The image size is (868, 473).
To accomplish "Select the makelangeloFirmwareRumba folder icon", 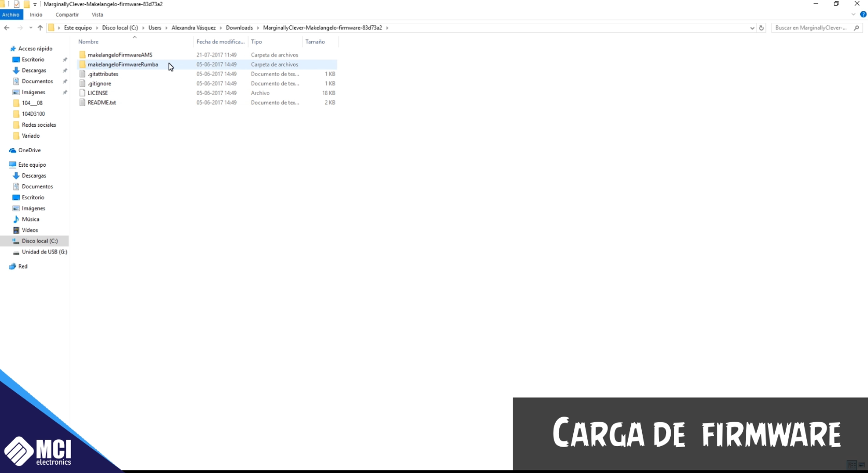I will (x=82, y=65).
